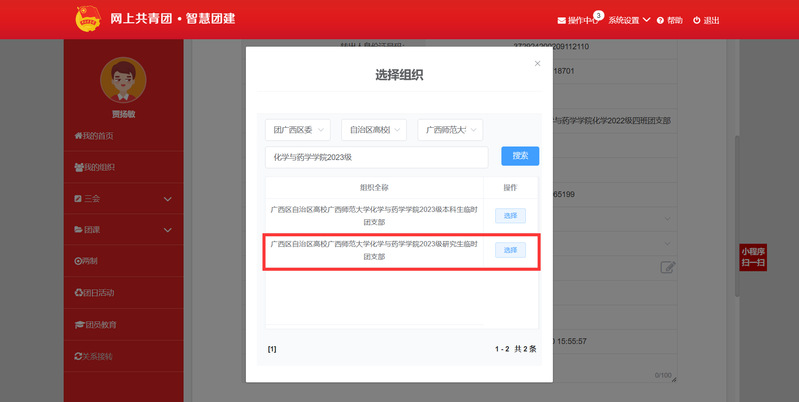Click the 组织全称 column header

coord(374,187)
